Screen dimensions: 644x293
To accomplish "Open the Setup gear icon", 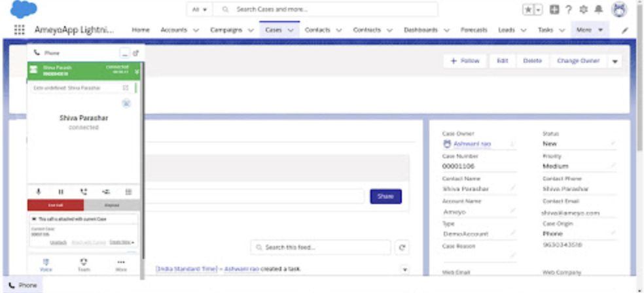I will pyautogui.click(x=583, y=10).
